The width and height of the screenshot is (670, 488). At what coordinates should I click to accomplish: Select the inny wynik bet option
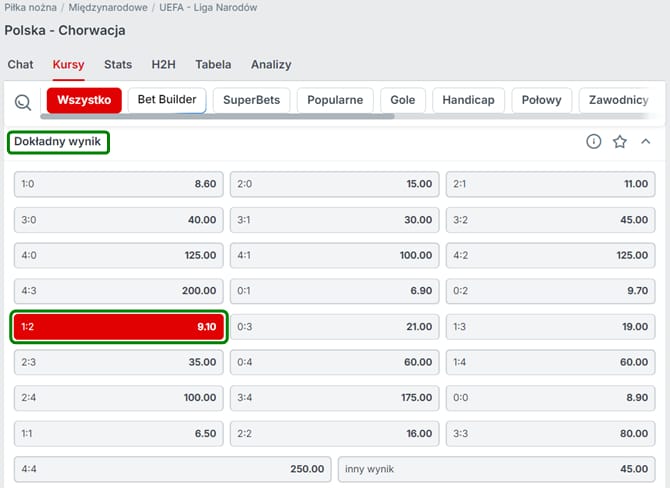coord(496,469)
